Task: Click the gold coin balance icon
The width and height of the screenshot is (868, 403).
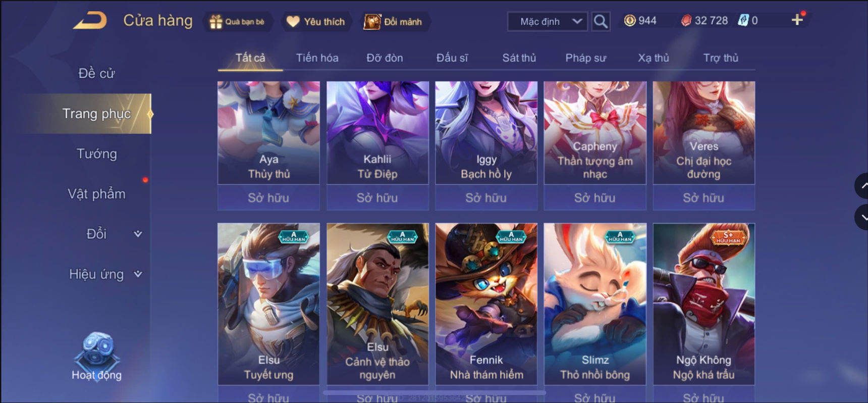Action: (630, 21)
